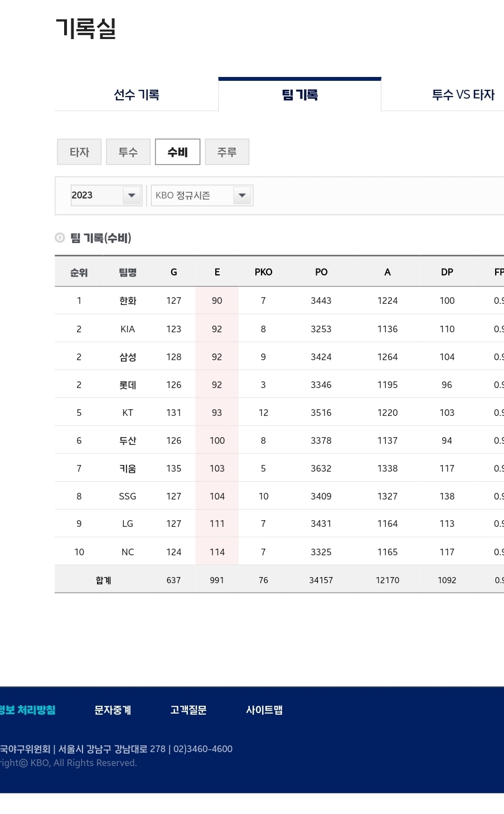Select the 팀 기록 tab

click(300, 95)
